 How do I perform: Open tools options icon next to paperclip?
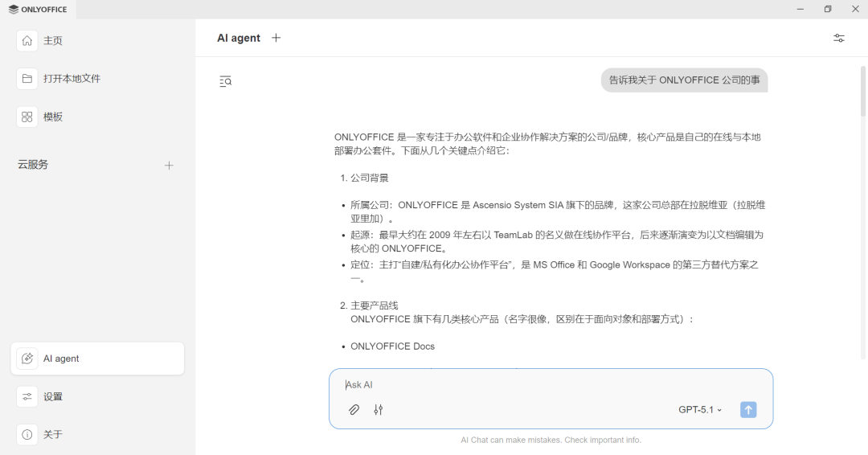click(x=378, y=410)
